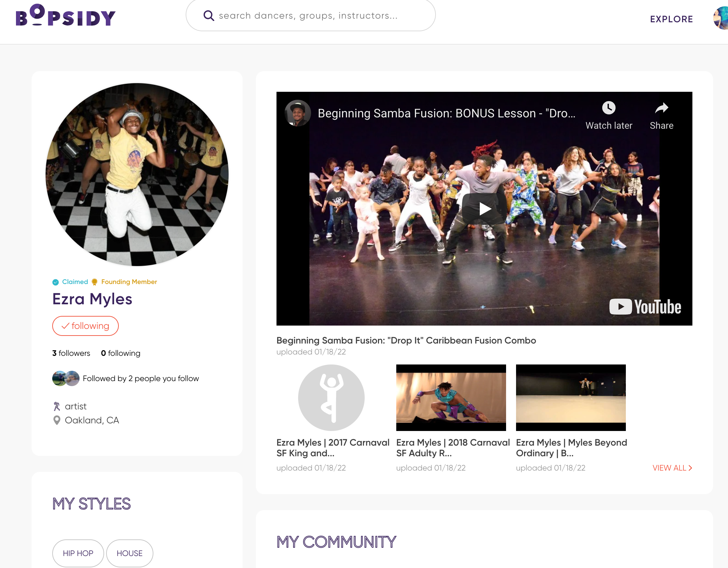Click the Claimed verified badge

click(70, 282)
